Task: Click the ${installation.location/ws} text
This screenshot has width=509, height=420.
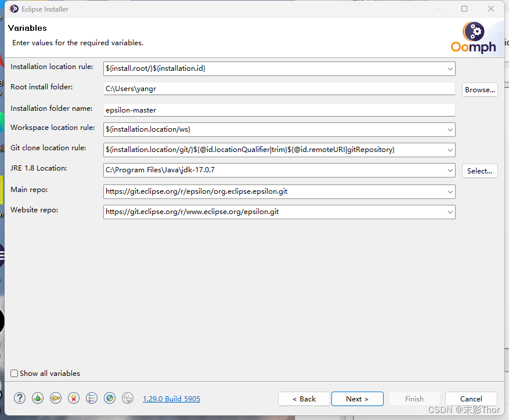Action: click(x=148, y=129)
